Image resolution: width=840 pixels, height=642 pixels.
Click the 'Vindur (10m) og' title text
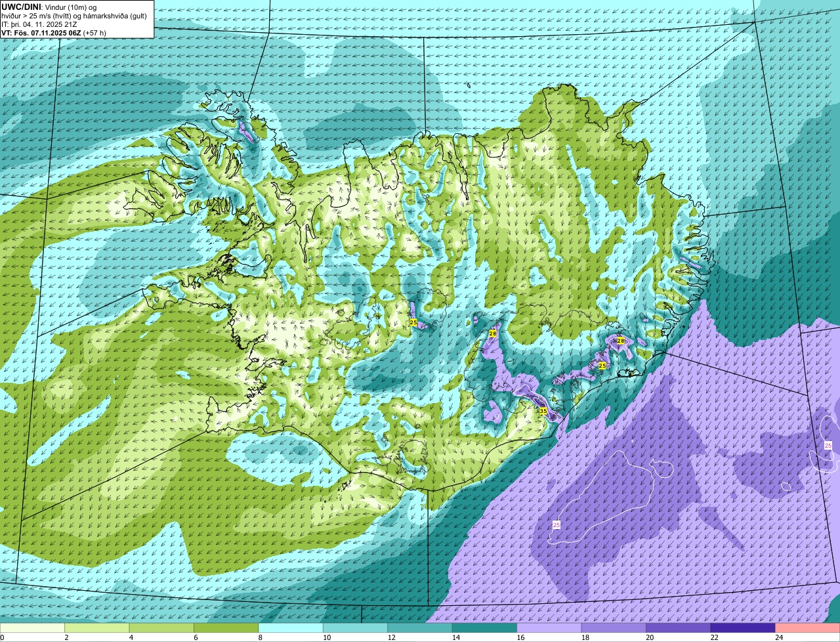pos(70,7)
